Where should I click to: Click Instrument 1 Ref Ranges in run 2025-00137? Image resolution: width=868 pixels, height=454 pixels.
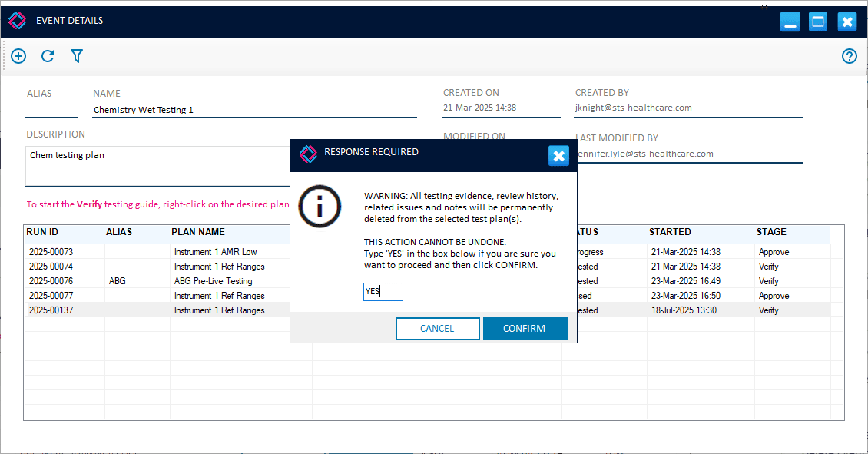(x=219, y=310)
